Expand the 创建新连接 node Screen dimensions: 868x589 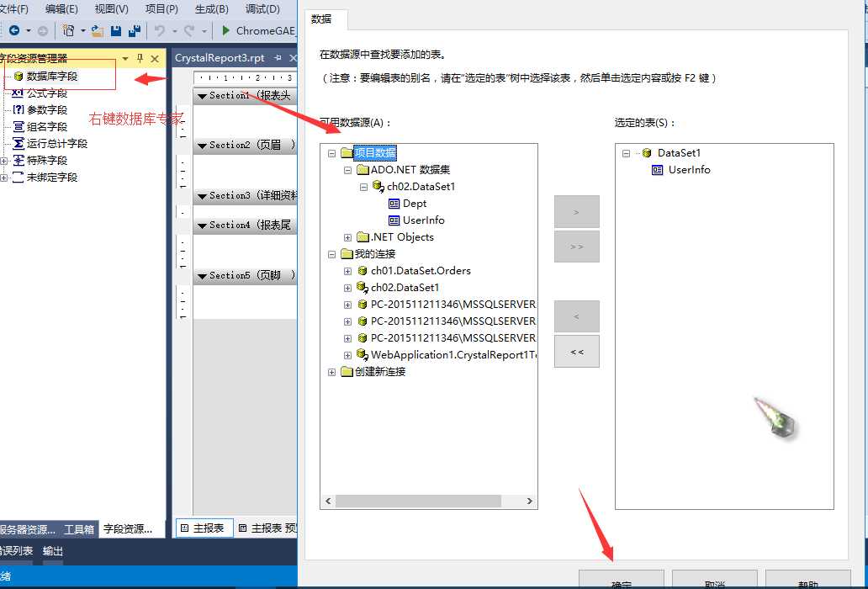point(331,372)
